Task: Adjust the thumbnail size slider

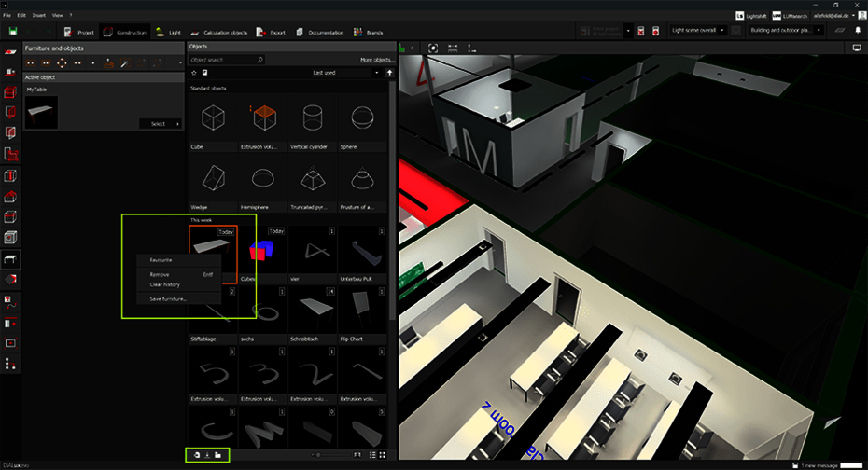Action: coord(319,455)
